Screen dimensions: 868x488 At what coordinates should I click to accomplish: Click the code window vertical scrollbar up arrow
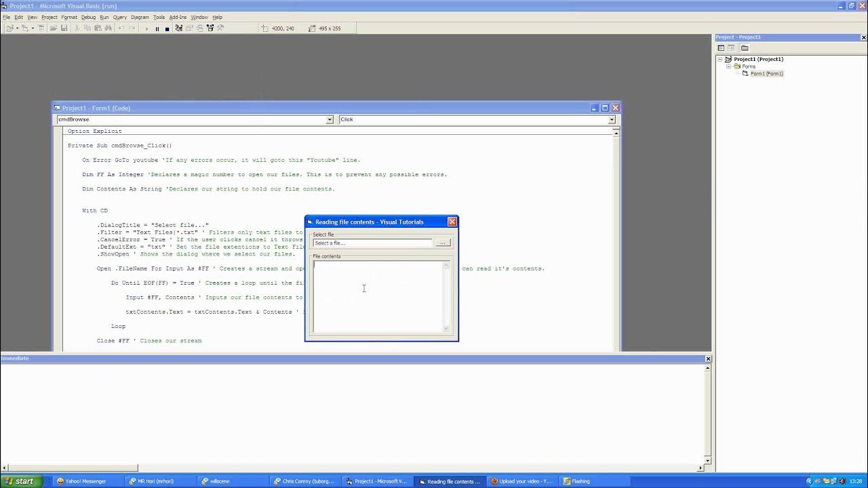coord(616,132)
